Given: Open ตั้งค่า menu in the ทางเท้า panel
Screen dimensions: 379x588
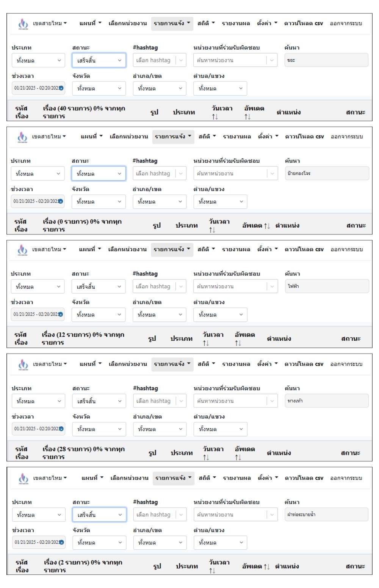Looking at the screenshot, I should point(267,364).
